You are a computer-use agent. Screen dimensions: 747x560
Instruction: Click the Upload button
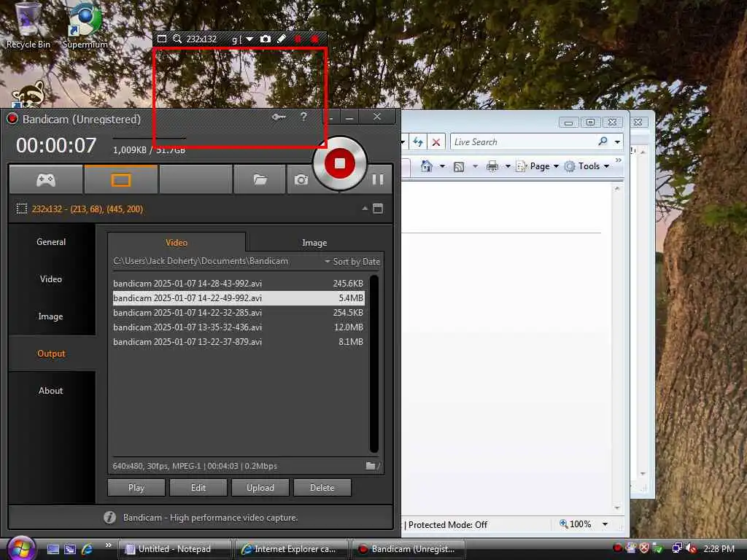[260, 488]
